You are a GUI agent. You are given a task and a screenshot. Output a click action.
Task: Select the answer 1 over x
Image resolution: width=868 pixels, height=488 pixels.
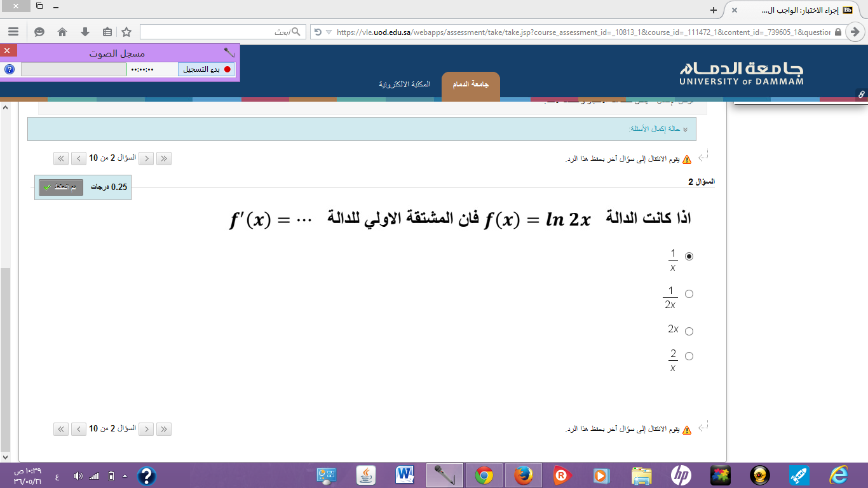689,256
